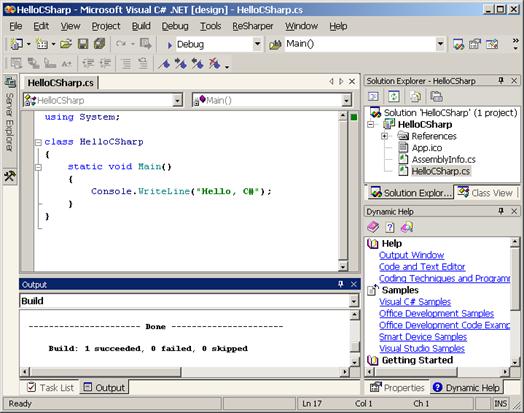Click the Refresh icon in Solution Explorer
524x413 pixels.
pos(394,97)
